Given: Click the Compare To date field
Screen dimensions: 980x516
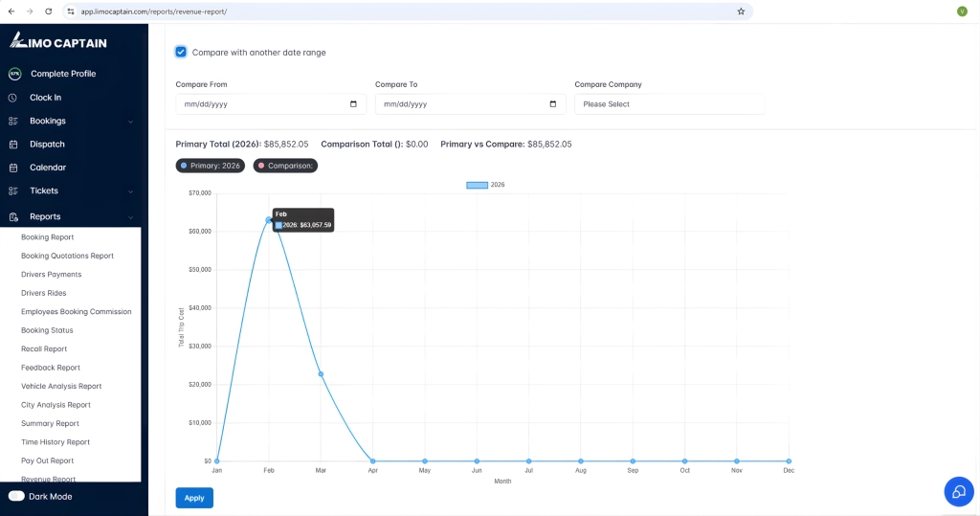Looking at the screenshot, I should pos(459,104).
